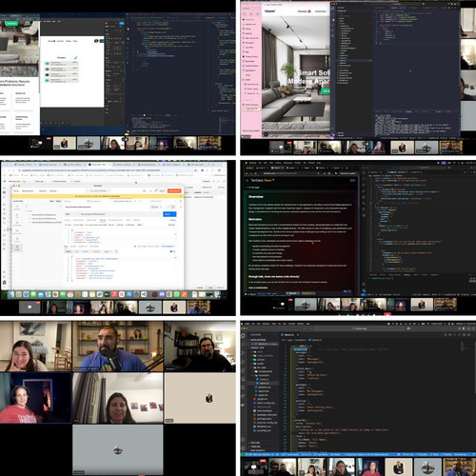Open Music from the macOS dock
The width and height of the screenshot is (476, 476).
[114, 294]
